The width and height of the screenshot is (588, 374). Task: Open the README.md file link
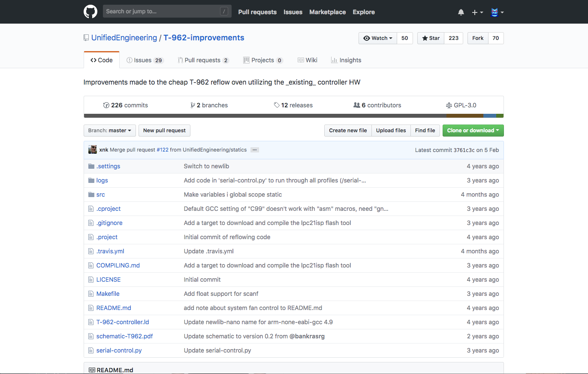(114, 308)
